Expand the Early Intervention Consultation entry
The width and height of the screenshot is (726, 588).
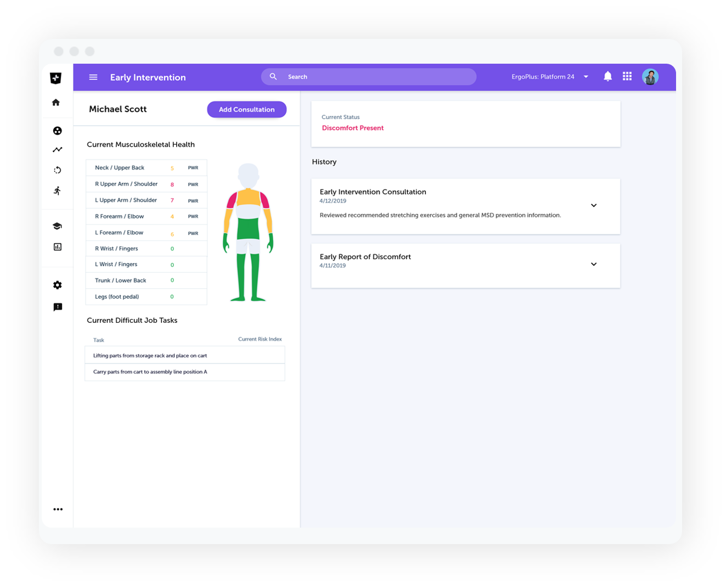(x=593, y=205)
